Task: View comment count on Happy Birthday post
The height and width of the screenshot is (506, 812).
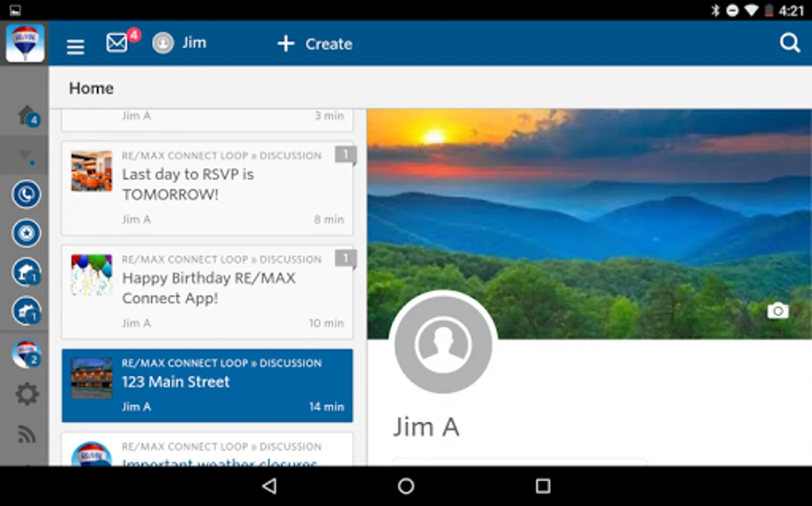Action: coord(346,259)
